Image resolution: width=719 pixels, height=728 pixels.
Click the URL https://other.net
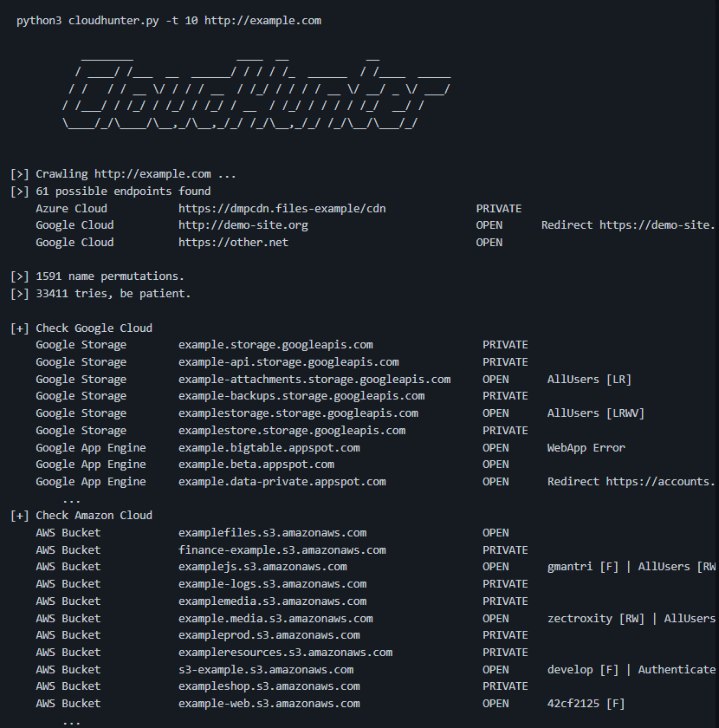(233, 243)
